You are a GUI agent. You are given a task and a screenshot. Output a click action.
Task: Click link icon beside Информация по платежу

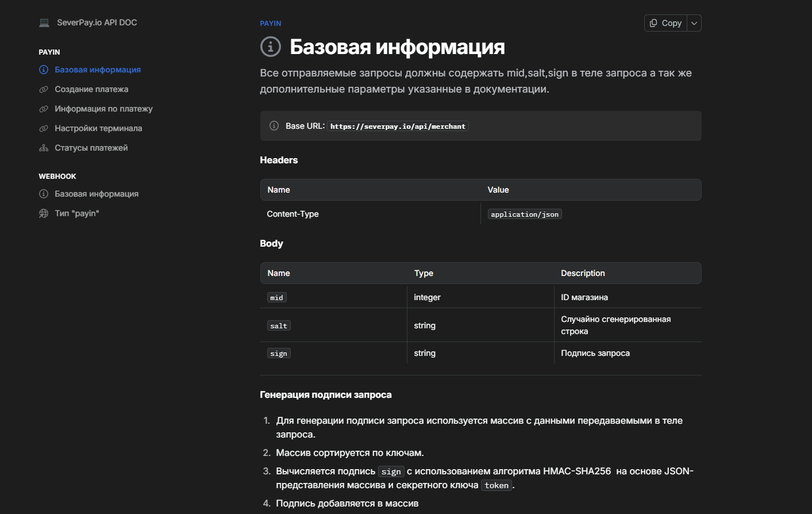[x=44, y=109]
